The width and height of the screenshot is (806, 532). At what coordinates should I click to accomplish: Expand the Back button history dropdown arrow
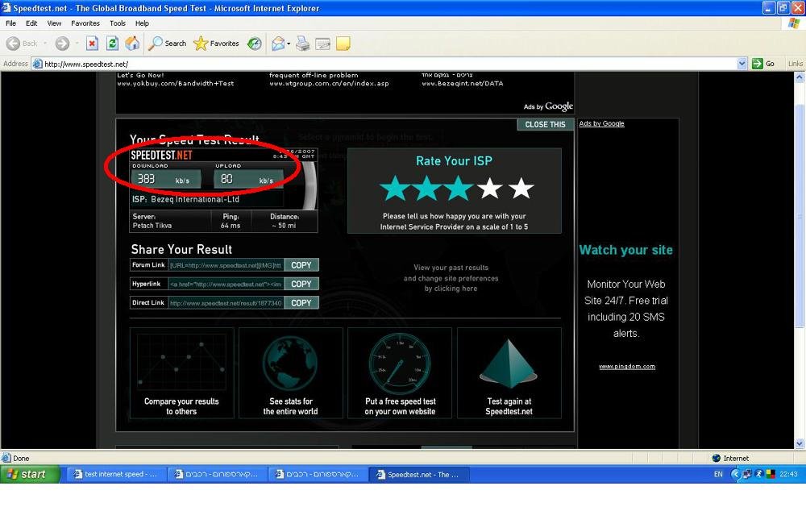pos(45,44)
